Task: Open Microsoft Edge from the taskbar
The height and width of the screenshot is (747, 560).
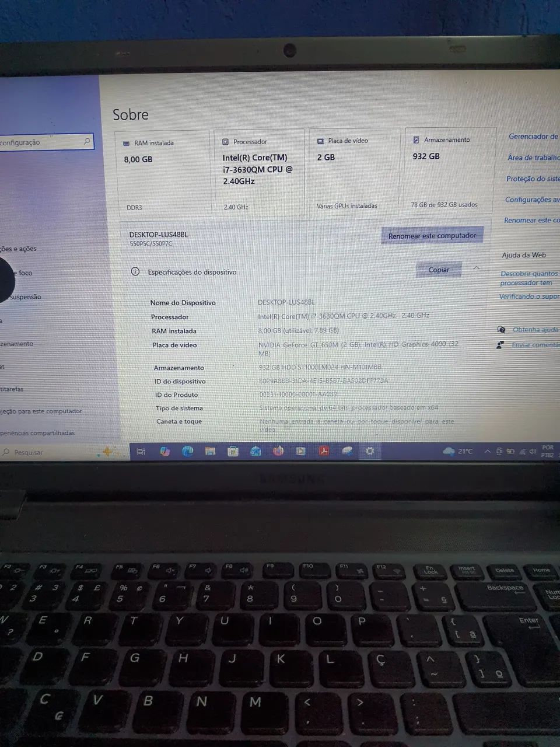Action: [x=187, y=451]
